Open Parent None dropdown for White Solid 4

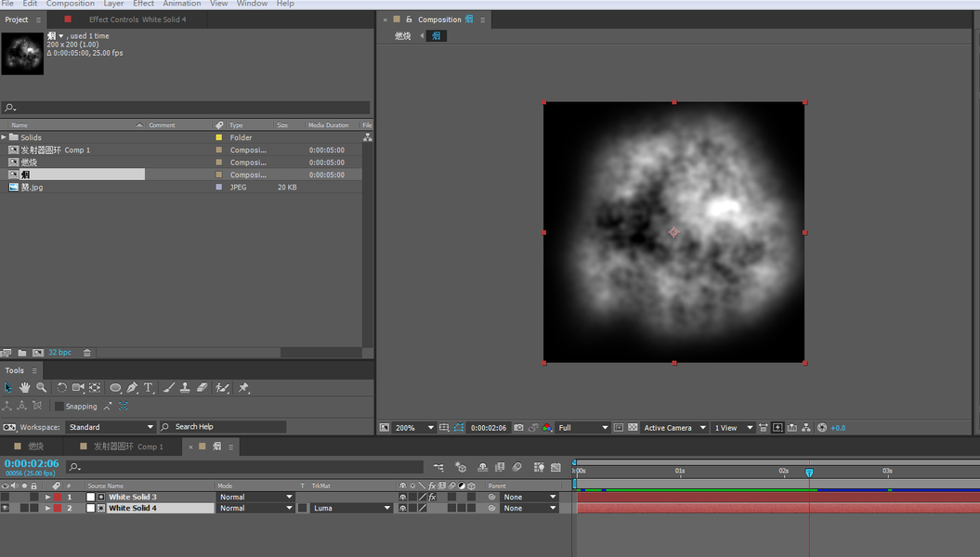pos(529,509)
